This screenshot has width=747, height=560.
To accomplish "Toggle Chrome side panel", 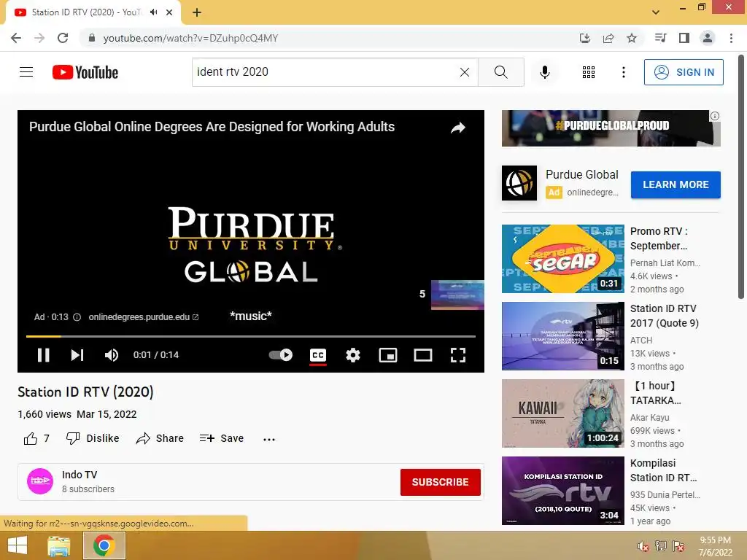I will 684,38.
